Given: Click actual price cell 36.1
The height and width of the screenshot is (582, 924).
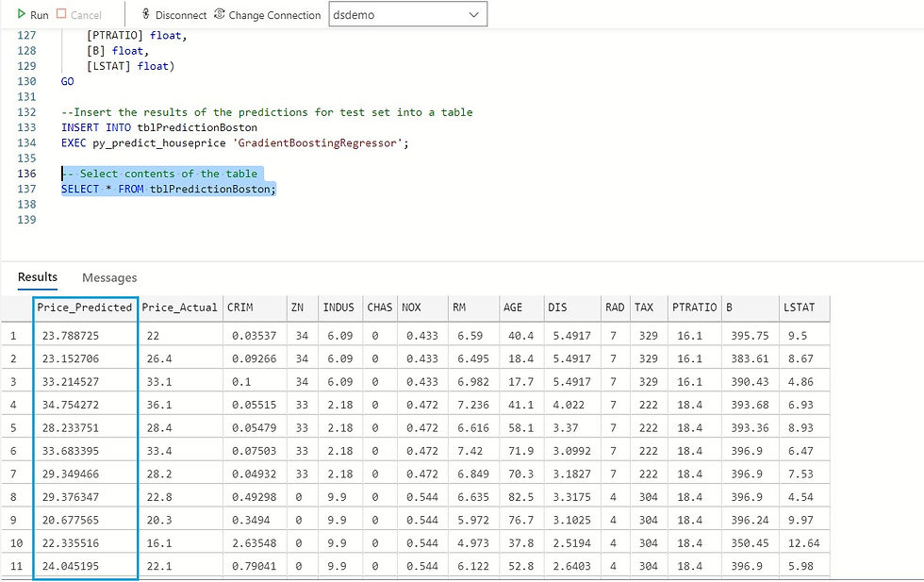Looking at the screenshot, I should 180,405.
